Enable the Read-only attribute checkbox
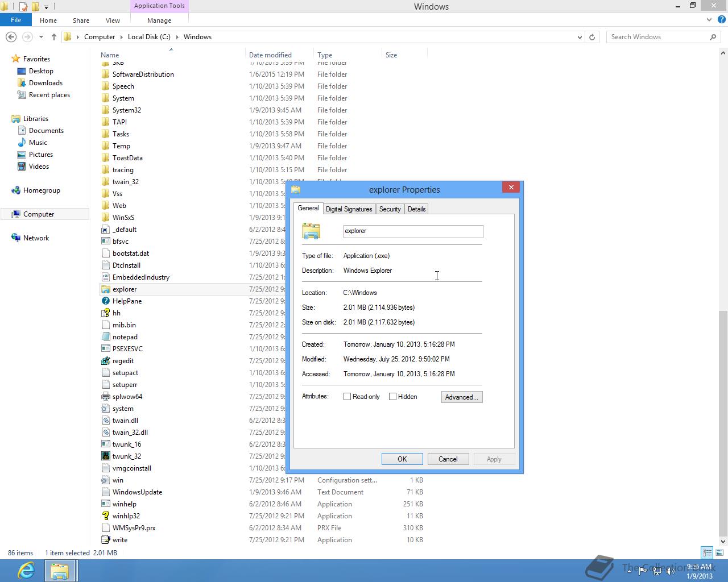Screen dimensions: 728x582 [347, 397]
